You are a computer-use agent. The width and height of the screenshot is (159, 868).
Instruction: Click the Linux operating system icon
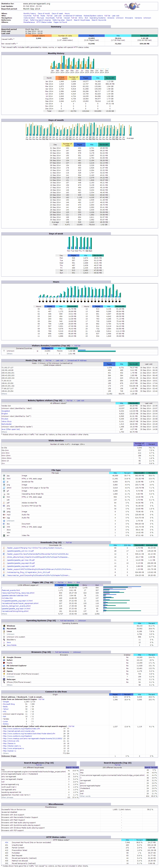tap(4, 632)
